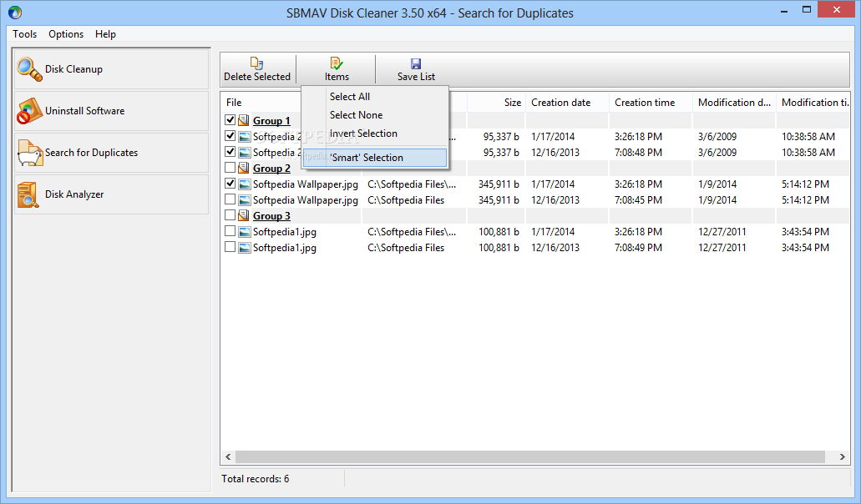Open the Tools menu
Viewport: 861px width, 504px height.
tap(25, 34)
